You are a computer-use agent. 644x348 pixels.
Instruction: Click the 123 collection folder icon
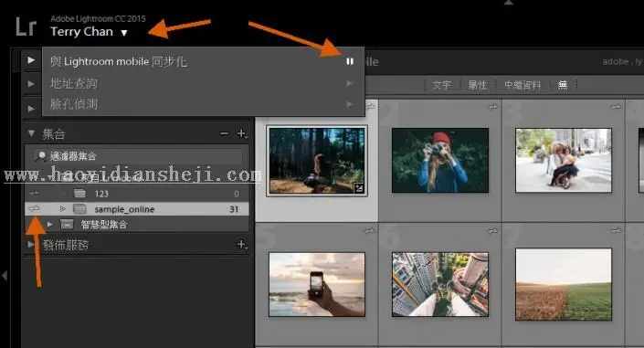coord(79,193)
